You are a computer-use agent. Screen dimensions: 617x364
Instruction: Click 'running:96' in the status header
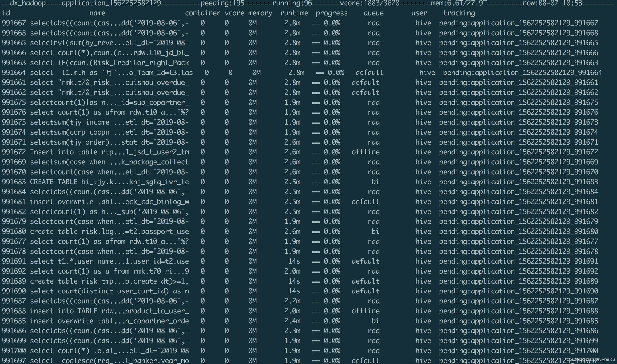click(x=292, y=3)
